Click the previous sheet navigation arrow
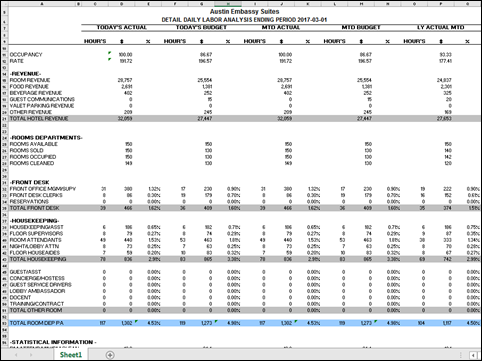482x361 pixels. click(16, 355)
